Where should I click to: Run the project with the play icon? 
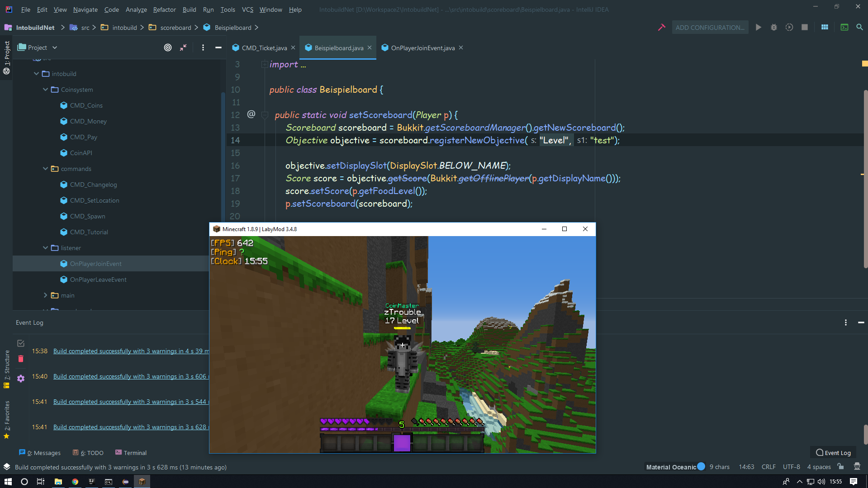(x=759, y=27)
